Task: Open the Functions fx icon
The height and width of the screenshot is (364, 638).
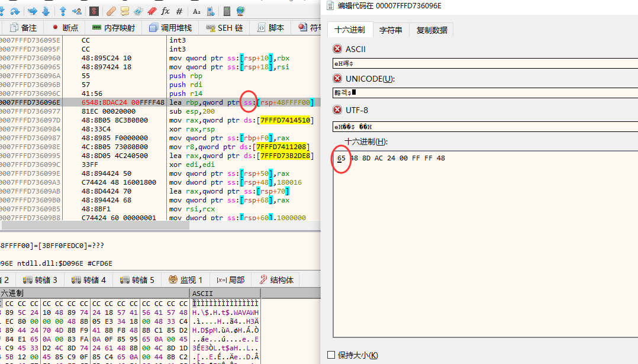Action: point(165,11)
